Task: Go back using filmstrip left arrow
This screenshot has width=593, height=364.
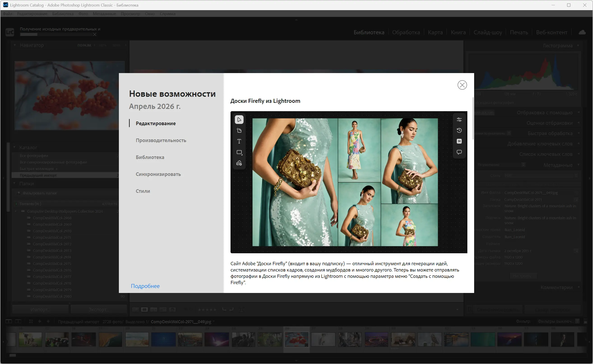Action: (x=40, y=321)
